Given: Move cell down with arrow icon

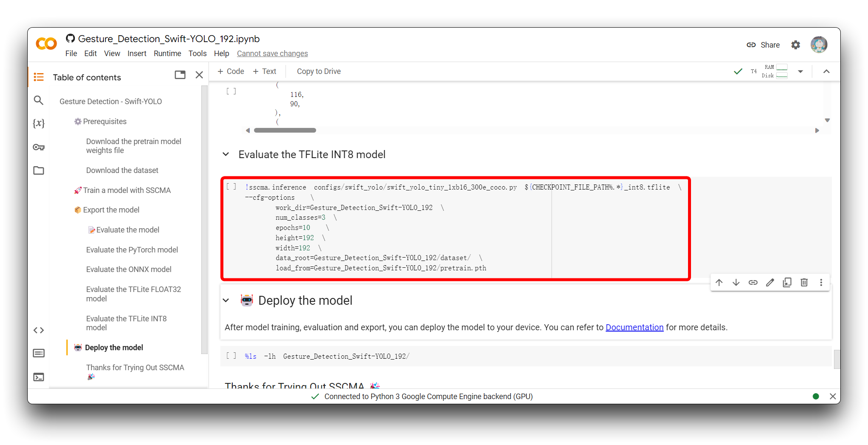Looking at the screenshot, I should [x=736, y=283].
